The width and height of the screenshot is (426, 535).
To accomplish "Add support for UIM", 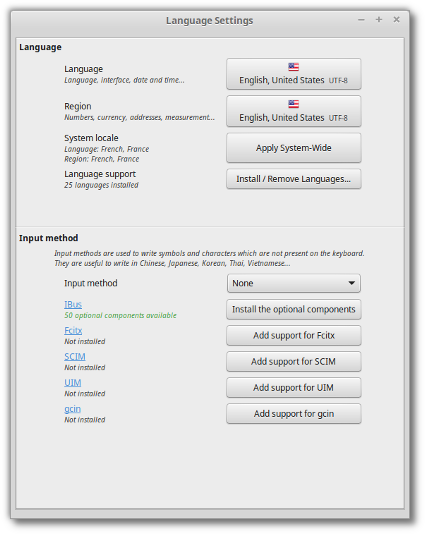I will tap(294, 388).
